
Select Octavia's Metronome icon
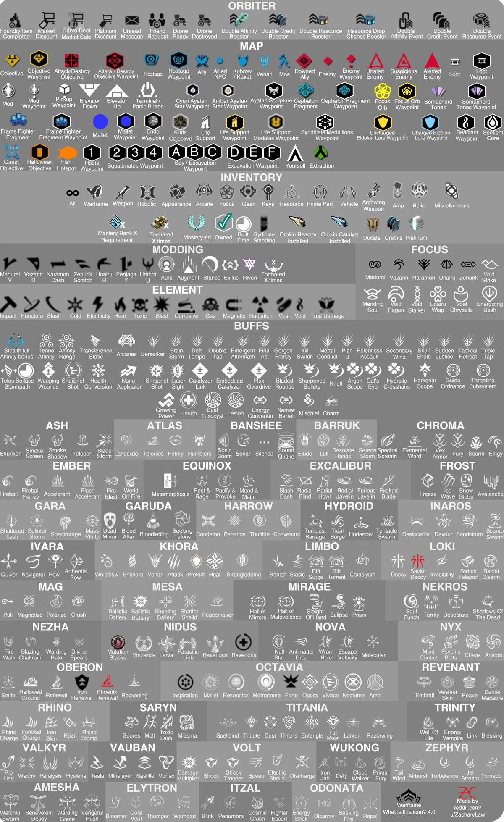click(266, 682)
